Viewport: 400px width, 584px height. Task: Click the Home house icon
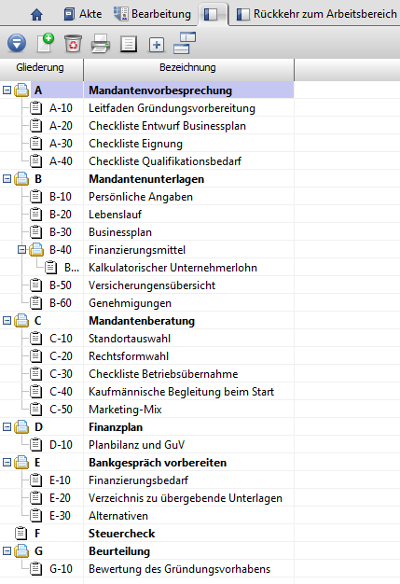pos(36,15)
